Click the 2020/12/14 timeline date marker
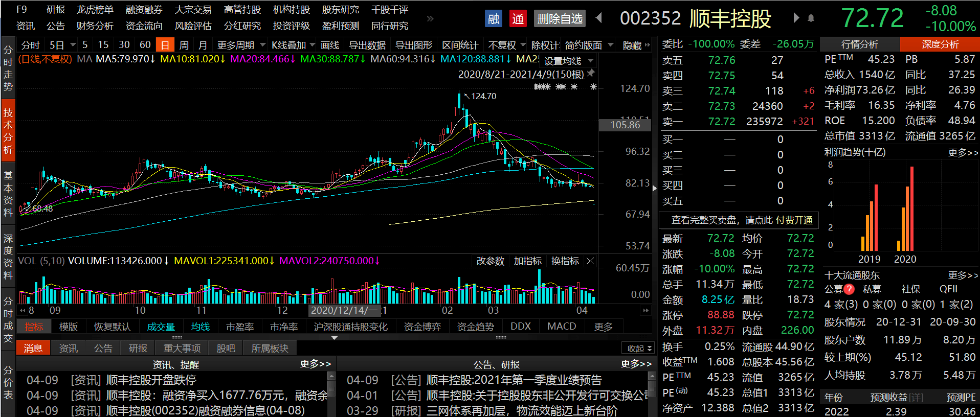Viewport: 980px width, 417px height. coord(344,310)
